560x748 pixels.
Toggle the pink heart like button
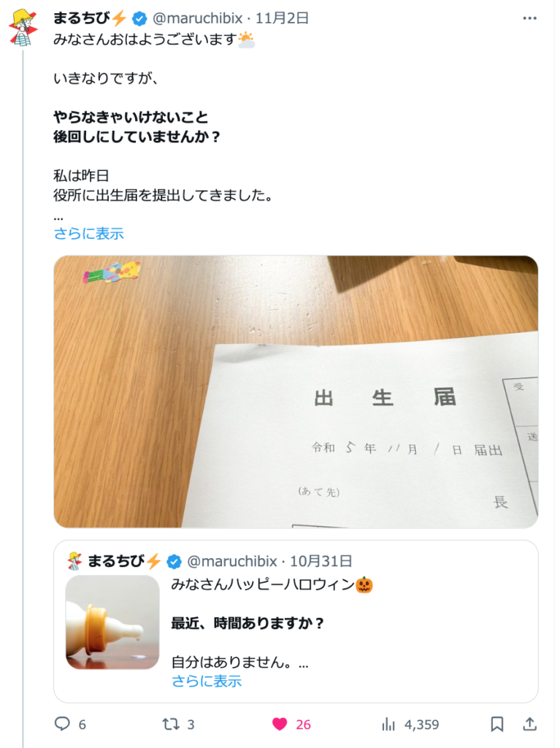pyautogui.click(x=280, y=724)
